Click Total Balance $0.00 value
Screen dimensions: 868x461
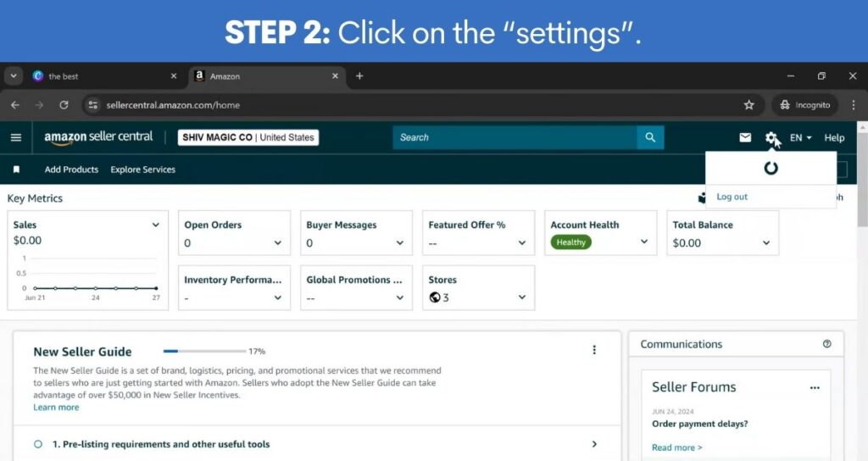(x=687, y=243)
